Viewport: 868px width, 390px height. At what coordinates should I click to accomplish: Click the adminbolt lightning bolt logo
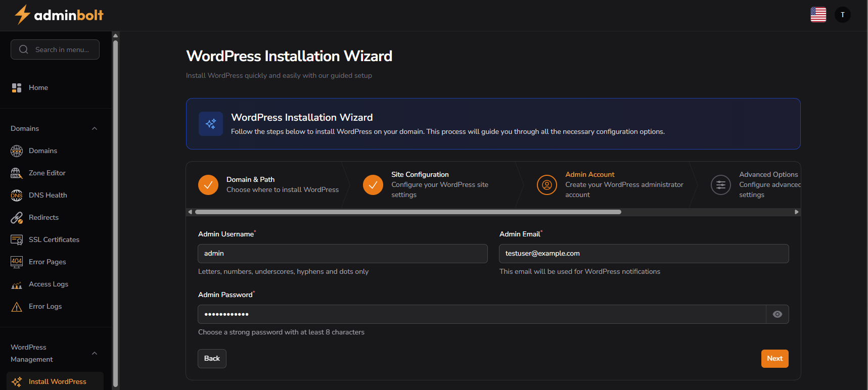(22, 15)
